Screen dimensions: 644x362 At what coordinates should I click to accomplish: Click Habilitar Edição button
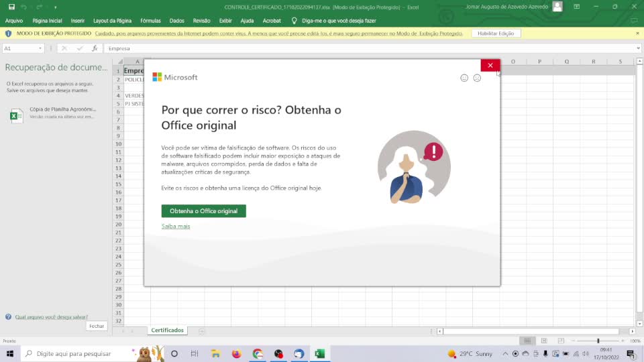(496, 34)
